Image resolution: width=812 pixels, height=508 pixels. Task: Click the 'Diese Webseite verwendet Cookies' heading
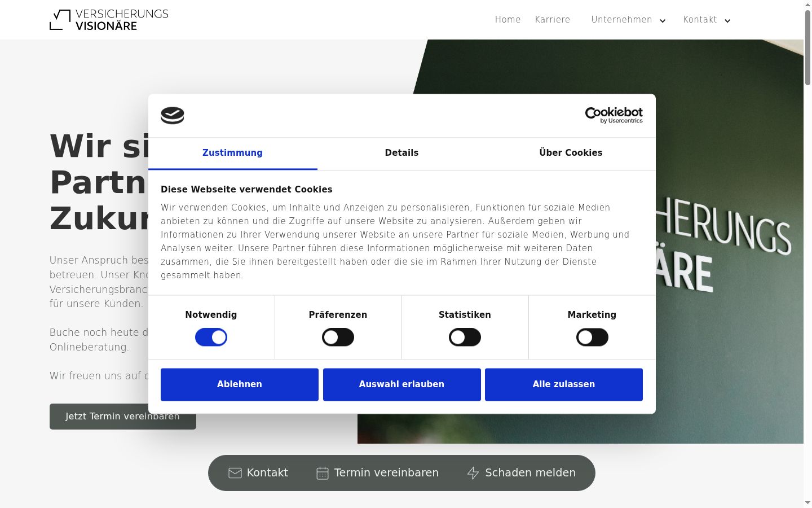coord(246,190)
